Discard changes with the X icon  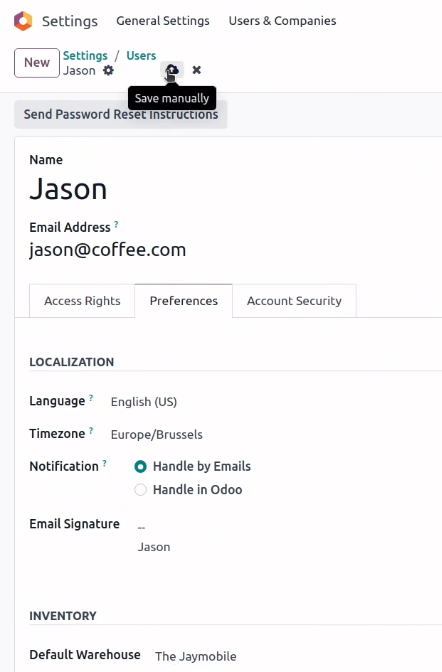[x=197, y=70]
